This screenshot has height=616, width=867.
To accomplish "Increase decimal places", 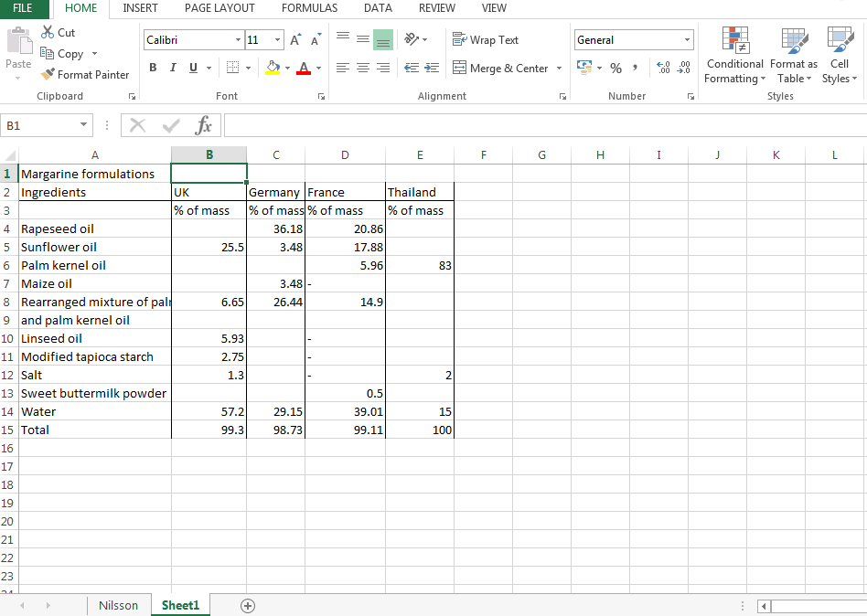I will [x=664, y=68].
